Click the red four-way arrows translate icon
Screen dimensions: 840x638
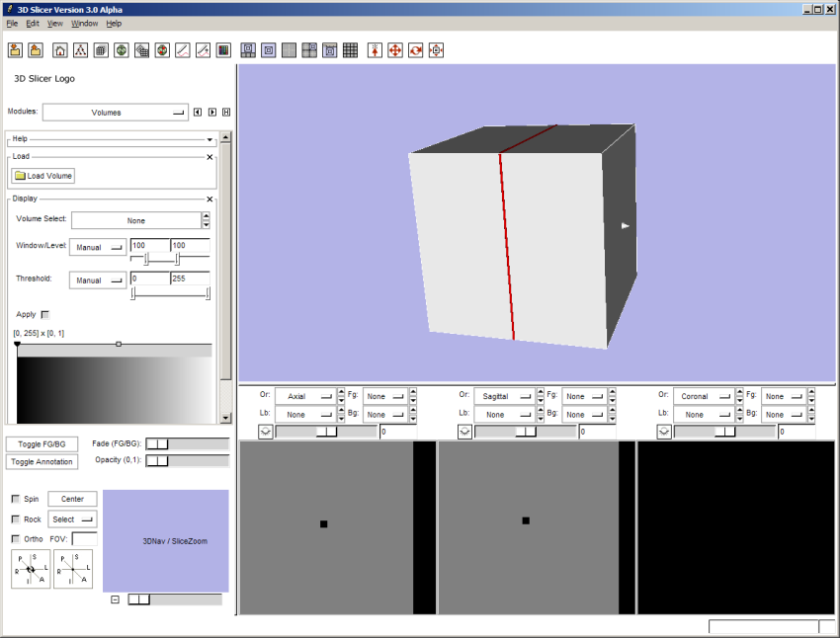click(x=395, y=50)
